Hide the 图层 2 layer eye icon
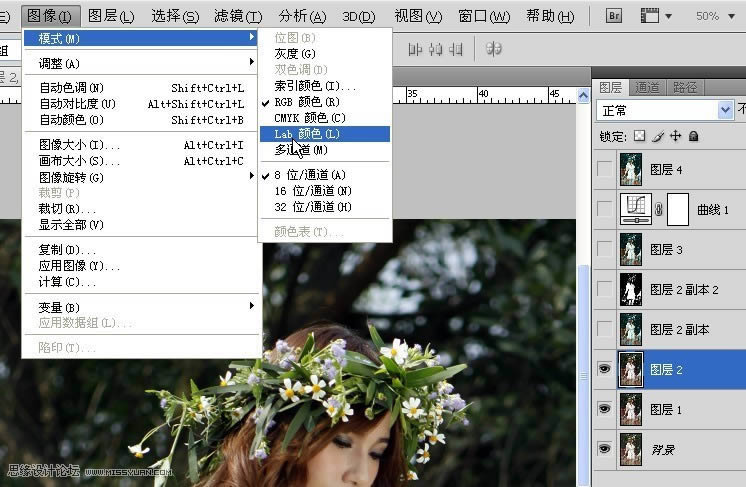This screenshot has width=746, height=487. (x=604, y=369)
